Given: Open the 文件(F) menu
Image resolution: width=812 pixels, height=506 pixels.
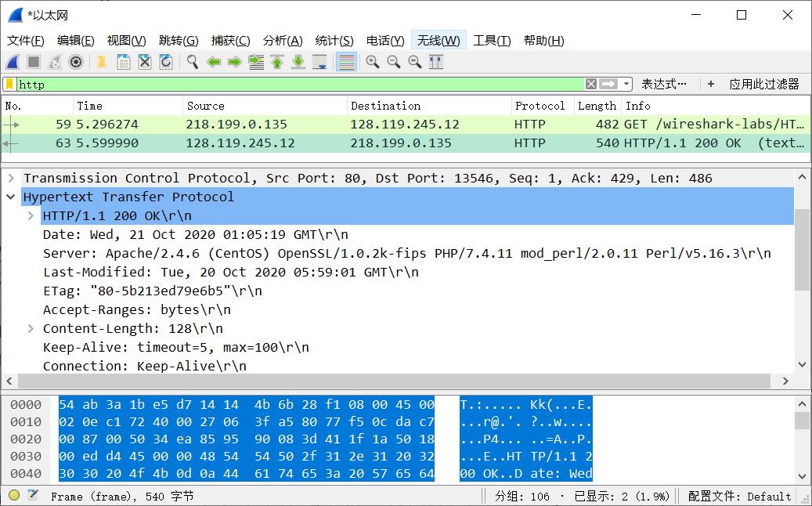Looking at the screenshot, I should 25,41.
